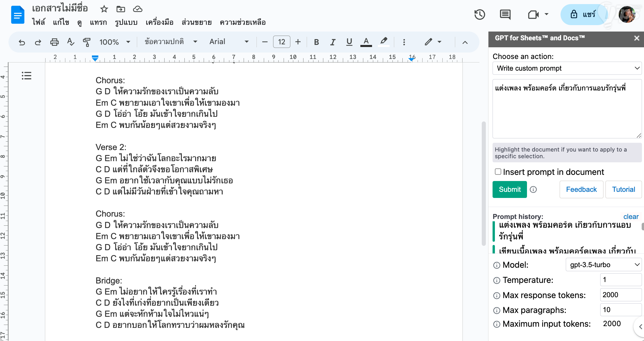Click the print icon
This screenshot has height=341, width=644.
tap(54, 42)
